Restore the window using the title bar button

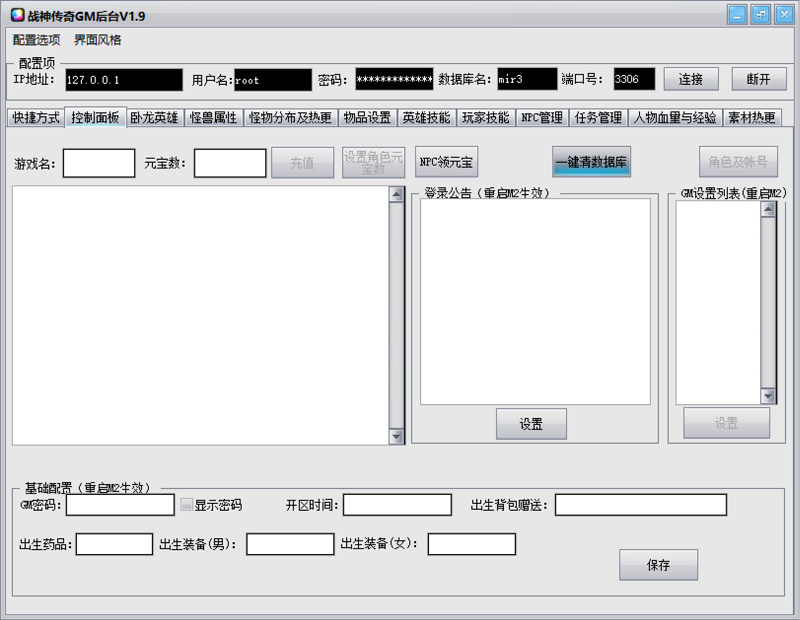click(761, 14)
